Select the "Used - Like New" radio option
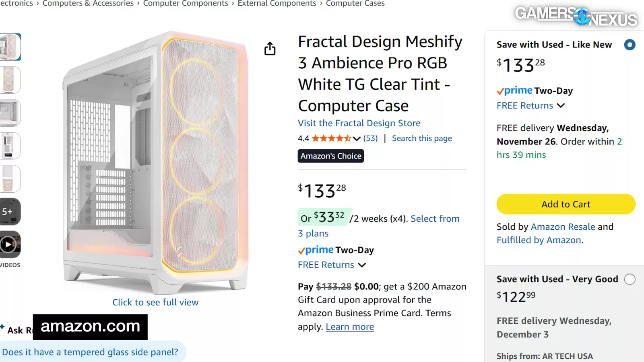Screen dimensions: 644x362 tap(630, 45)
